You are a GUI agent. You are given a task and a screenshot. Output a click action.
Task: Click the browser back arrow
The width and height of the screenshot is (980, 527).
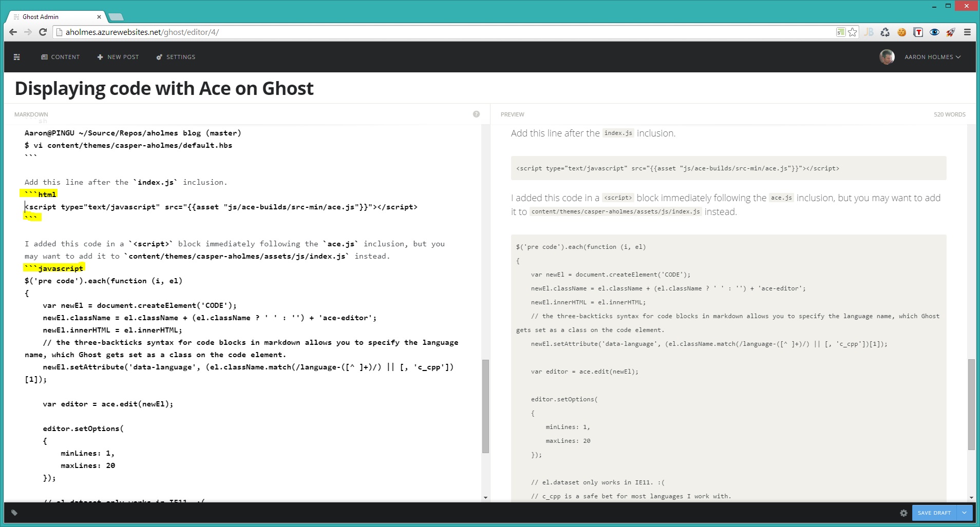pyautogui.click(x=13, y=32)
